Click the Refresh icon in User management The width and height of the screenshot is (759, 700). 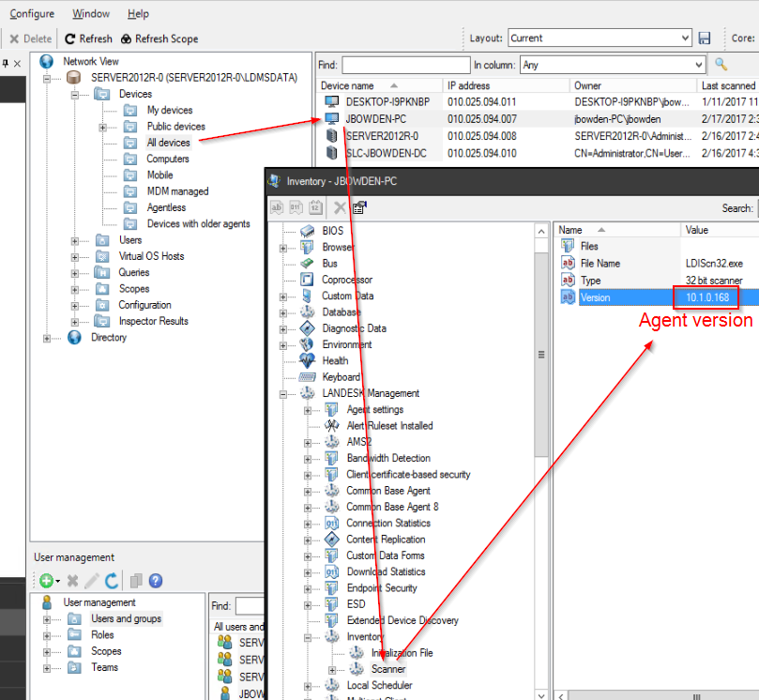click(x=111, y=581)
